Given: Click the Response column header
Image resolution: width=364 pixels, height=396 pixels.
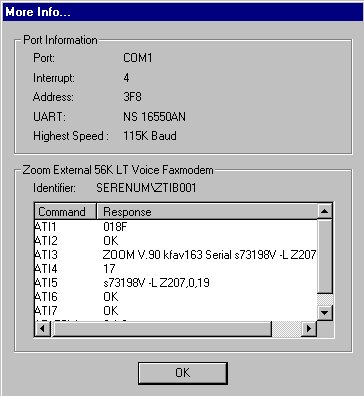Looking at the screenshot, I should [x=207, y=212].
